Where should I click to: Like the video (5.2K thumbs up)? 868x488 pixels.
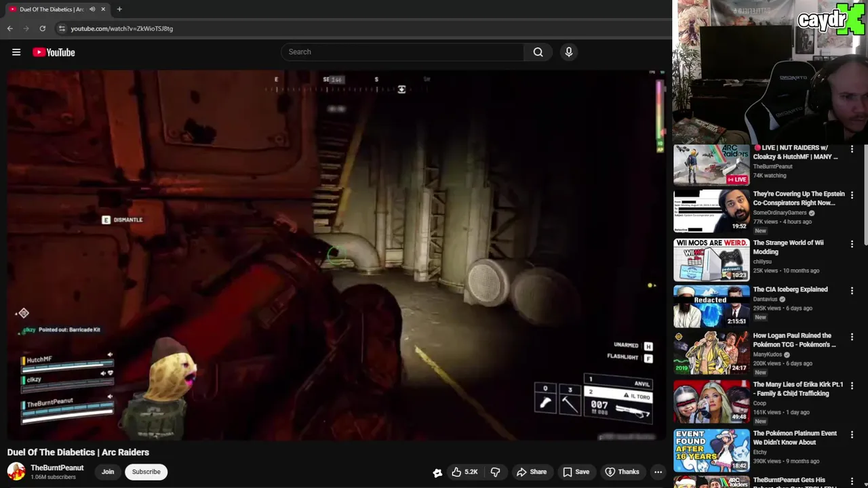pos(465,472)
